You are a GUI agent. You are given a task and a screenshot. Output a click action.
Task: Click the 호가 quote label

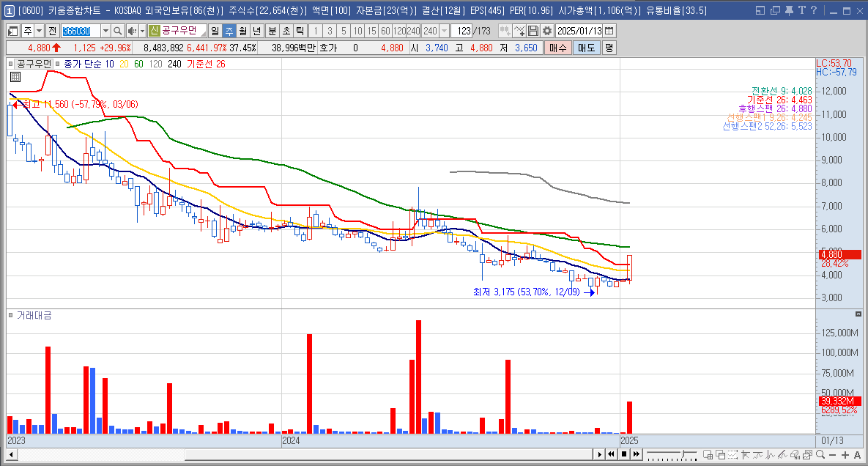point(328,48)
